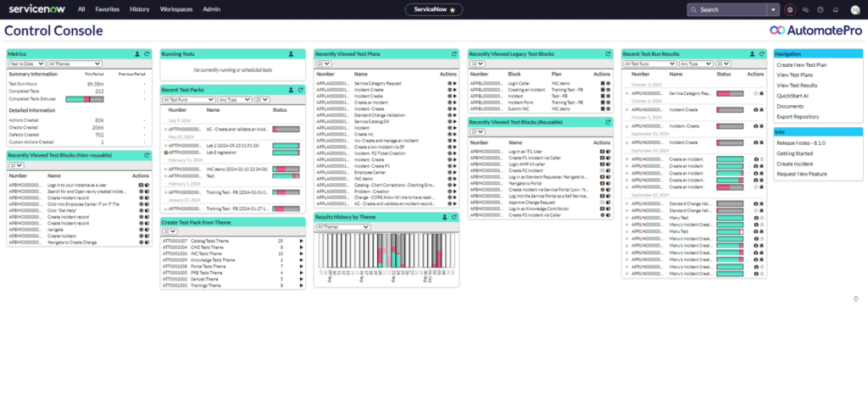
Task: Click the user icon in Running Tests header
Action: point(291,54)
